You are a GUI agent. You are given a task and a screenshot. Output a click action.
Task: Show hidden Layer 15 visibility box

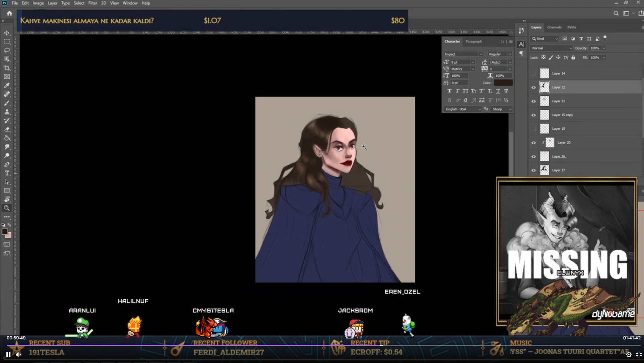coord(533,129)
